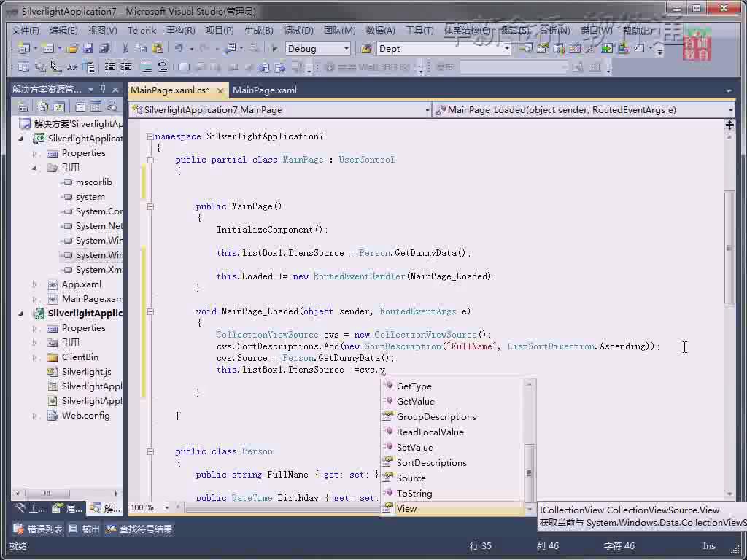Select ReadLocalValue in IntelliSense list
747x560 pixels.
(452, 432)
